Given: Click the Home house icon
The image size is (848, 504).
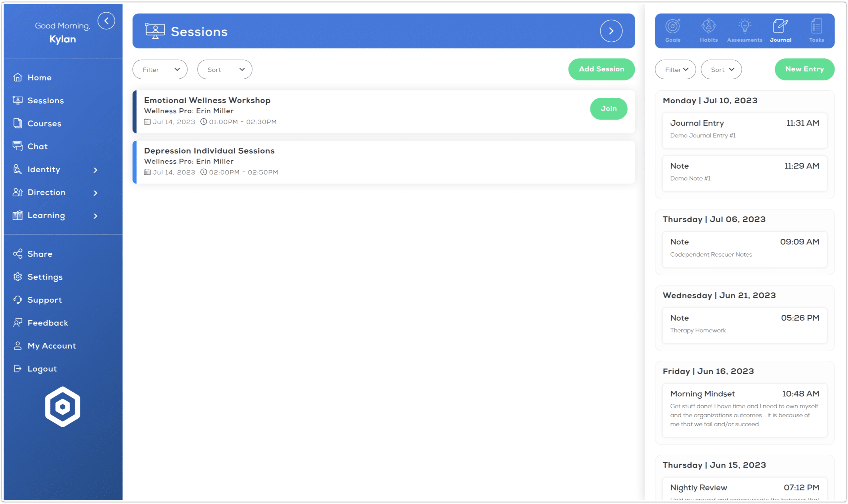Looking at the screenshot, I should coord(18,77).
